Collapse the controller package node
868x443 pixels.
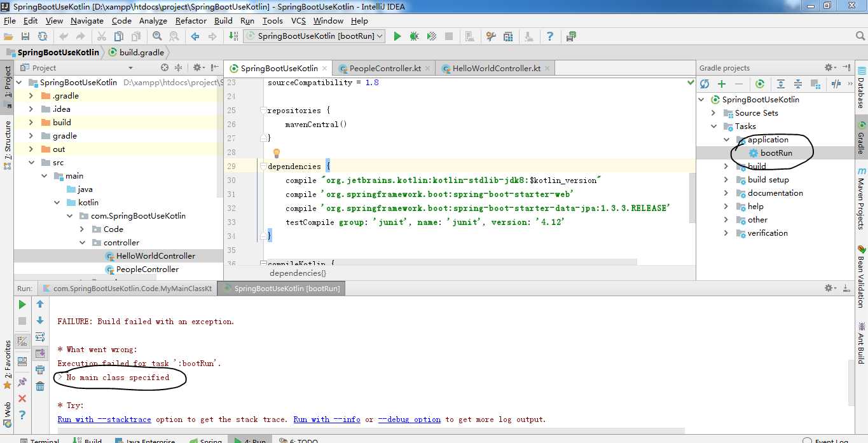point(83,242)
